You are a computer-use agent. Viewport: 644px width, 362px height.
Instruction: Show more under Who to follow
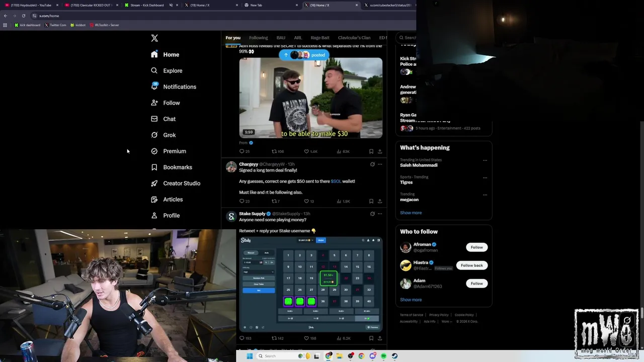point(411,300)
